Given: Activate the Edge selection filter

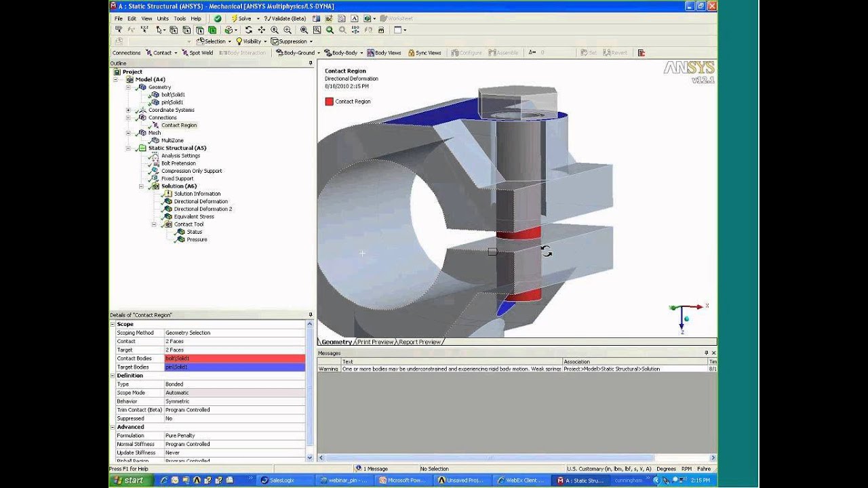Looking at the screenshot, I should pos(186,30).
